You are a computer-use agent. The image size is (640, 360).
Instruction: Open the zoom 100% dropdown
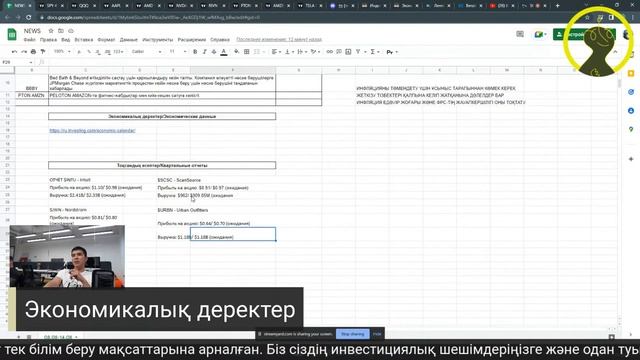coord(62,52)
